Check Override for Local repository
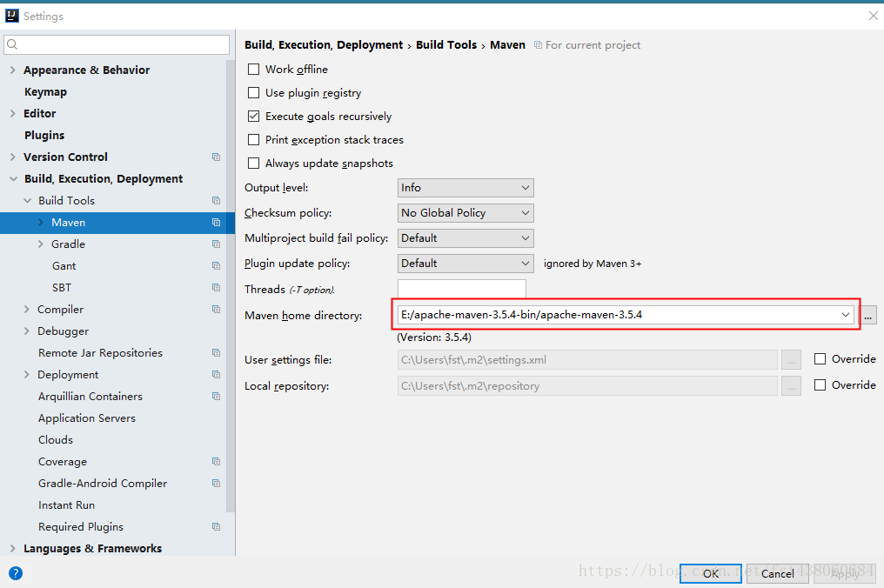Screen dimensions: 884x588 (x=820, y=385)
